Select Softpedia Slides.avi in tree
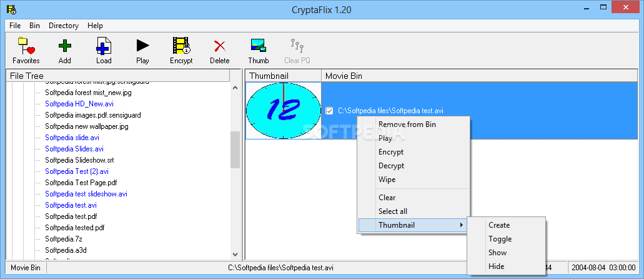This screenshot has width=644, height=279. click(x=74, y=148)
